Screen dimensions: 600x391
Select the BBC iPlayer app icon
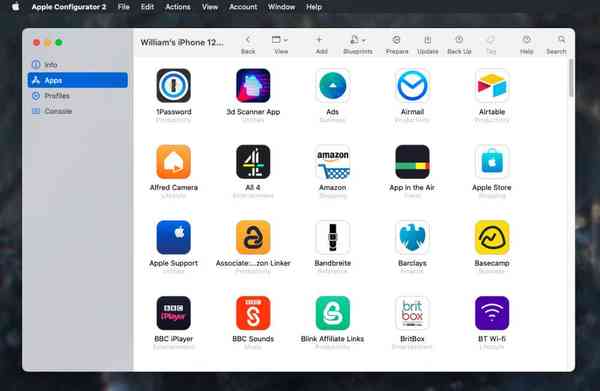click(x=173, y=313)
